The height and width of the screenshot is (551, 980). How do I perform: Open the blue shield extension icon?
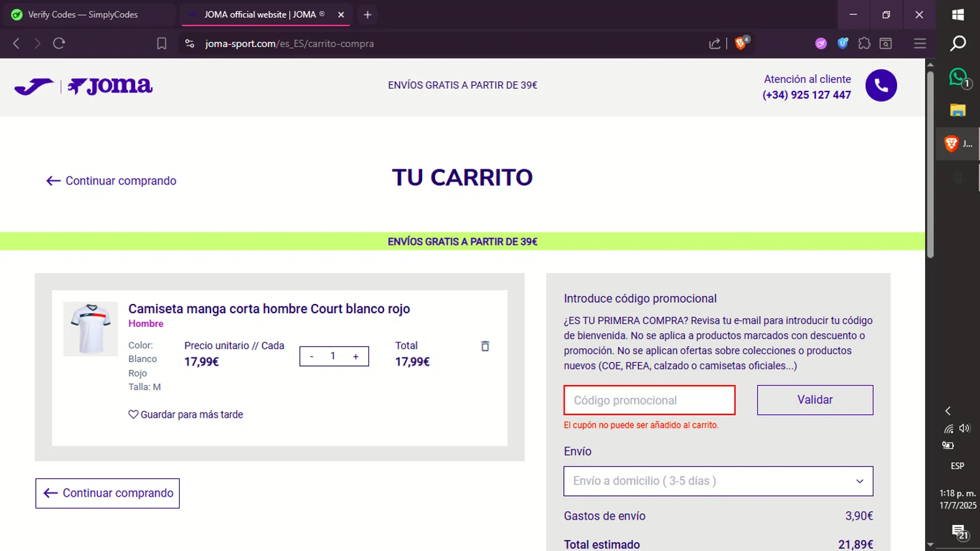843,43
